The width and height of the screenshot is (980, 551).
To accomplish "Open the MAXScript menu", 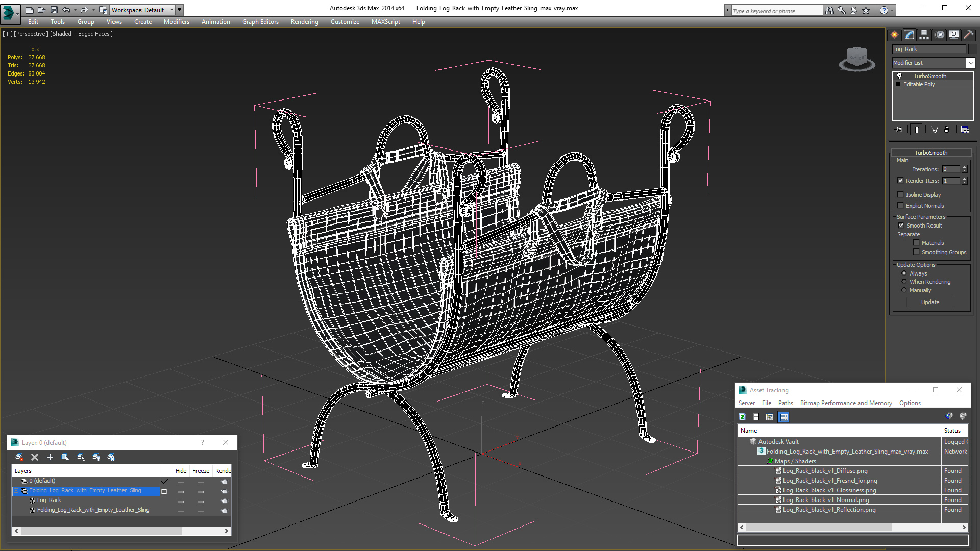I will [x=385, y=22].
